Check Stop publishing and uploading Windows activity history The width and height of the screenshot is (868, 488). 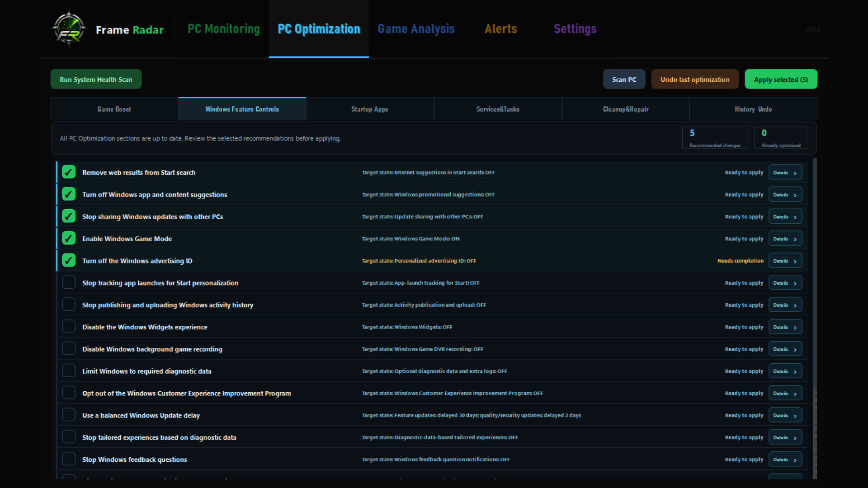tap(69, 305)
